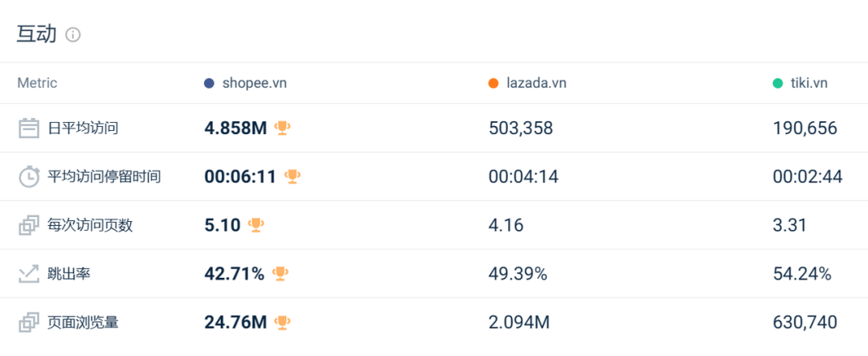Click trophy icon beside 42.71%

(280, 274)
